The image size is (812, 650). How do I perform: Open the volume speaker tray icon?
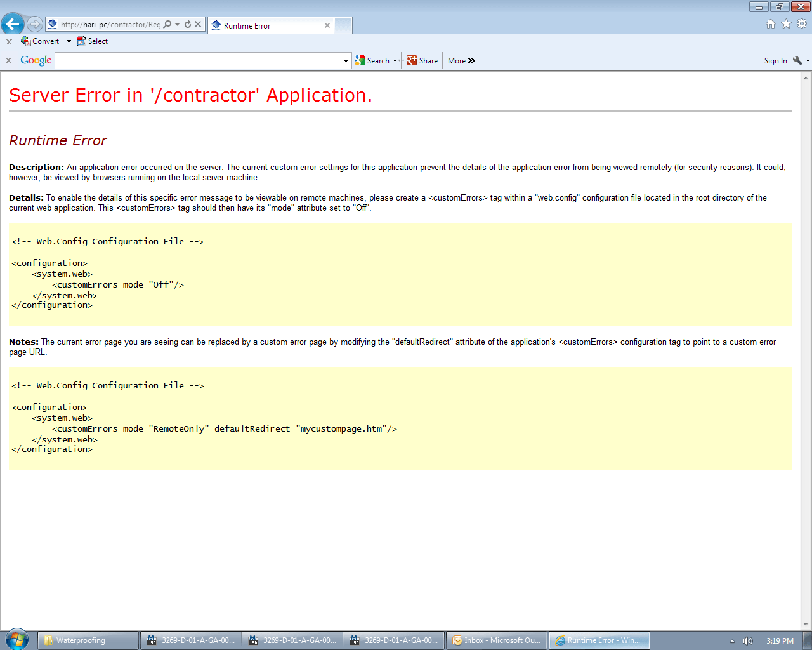[748, 641]
